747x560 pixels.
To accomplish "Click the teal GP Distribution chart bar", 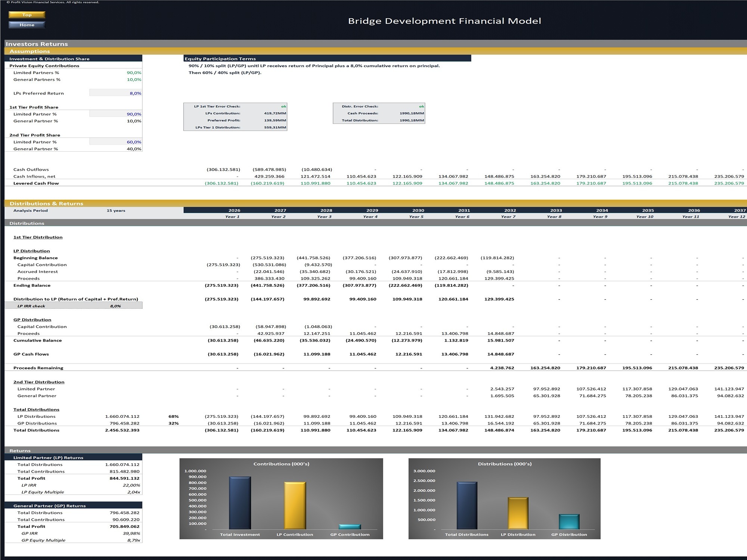I will (x=569, y=522).
